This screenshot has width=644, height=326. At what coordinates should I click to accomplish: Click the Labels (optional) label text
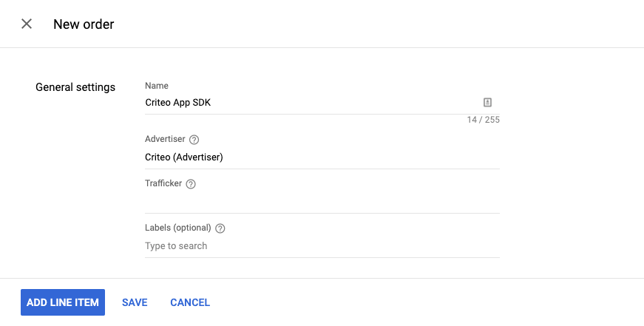(178, 228)
